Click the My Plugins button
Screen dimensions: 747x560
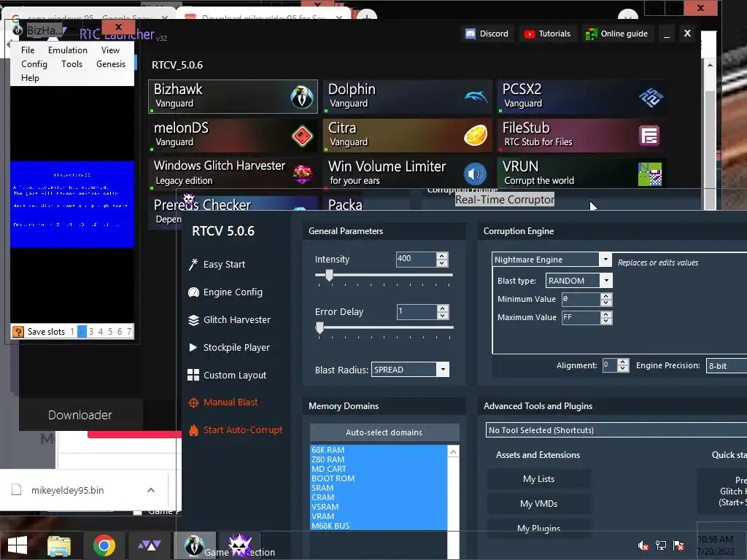pos(539,529)
